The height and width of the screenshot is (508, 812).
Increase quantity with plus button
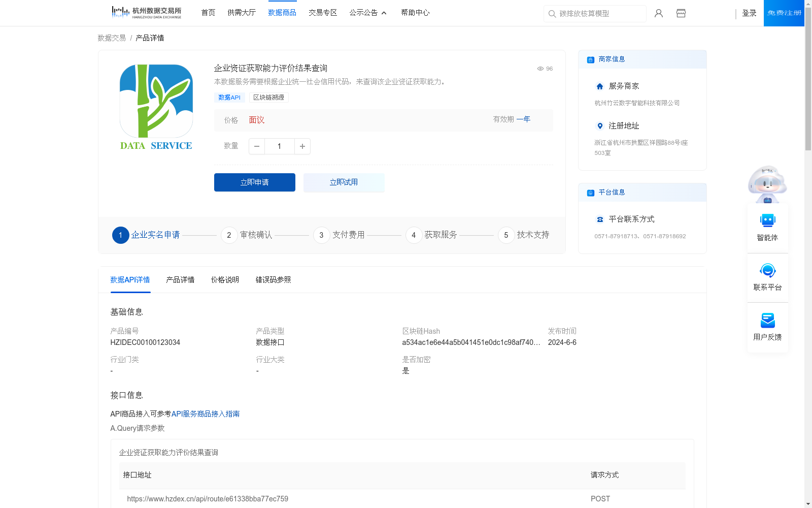click(x=302, y=146)
